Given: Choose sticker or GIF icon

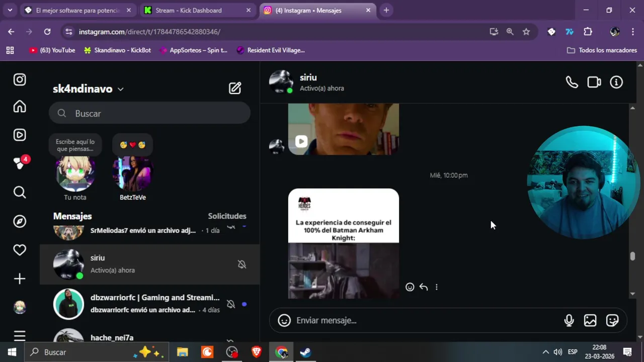Looking at the screenshot, I should tap(612, 320).
